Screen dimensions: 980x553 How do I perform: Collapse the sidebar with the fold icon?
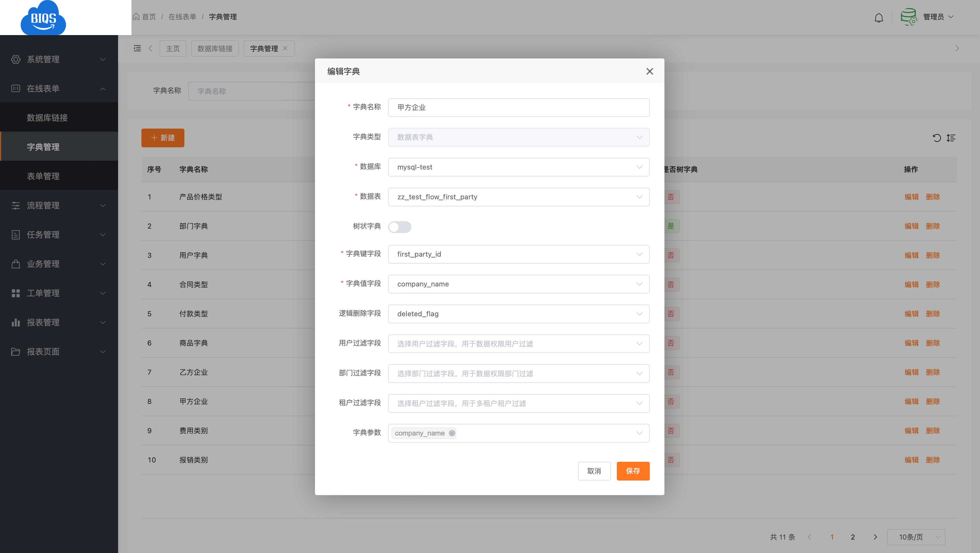(137, 48)
